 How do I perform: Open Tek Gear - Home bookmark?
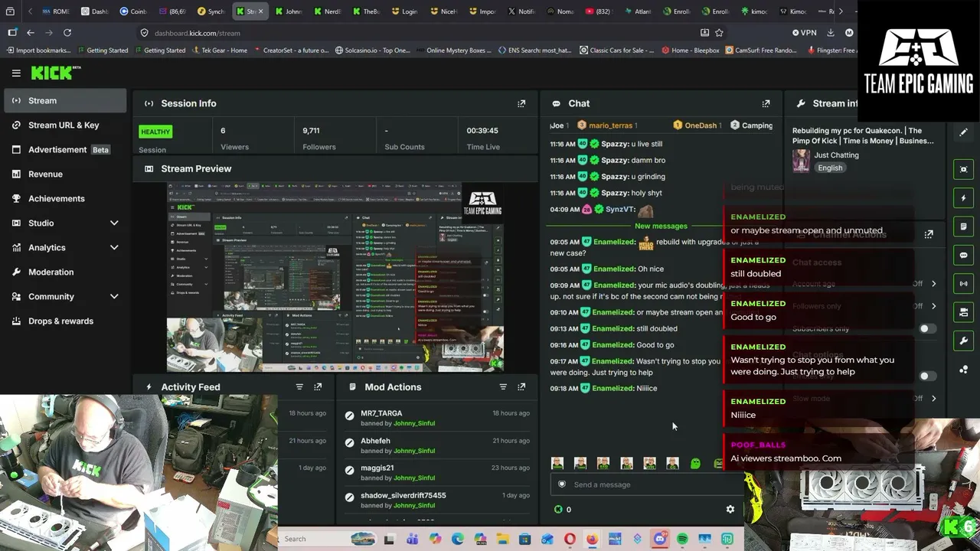(219, 51)
